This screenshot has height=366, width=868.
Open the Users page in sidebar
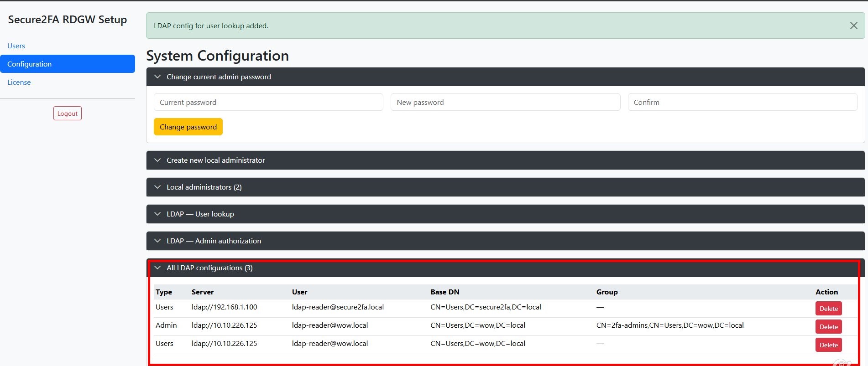(x=16, y=46)
